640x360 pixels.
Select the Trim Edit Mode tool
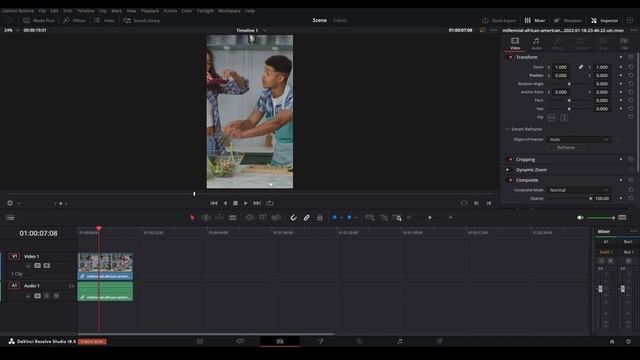(x=206, y=218)
